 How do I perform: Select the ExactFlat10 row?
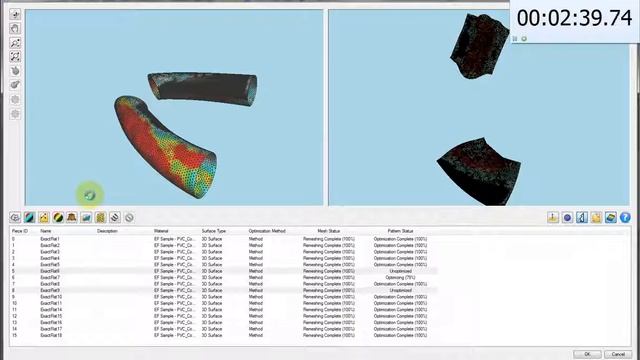click(x=224, y=297)
